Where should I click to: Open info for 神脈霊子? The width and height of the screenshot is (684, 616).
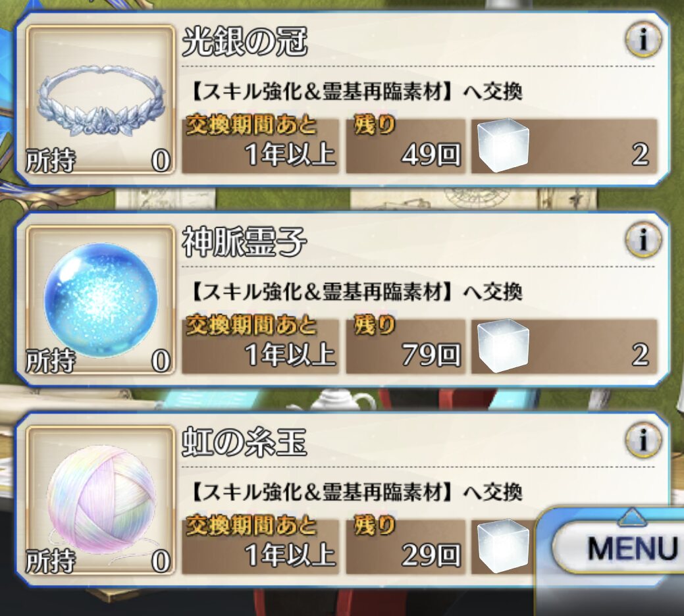(643, 240)
